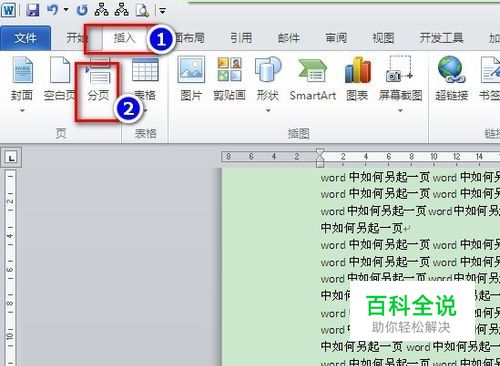
Task: Click the tab stop selector at ruler corner
Action: 11,157
